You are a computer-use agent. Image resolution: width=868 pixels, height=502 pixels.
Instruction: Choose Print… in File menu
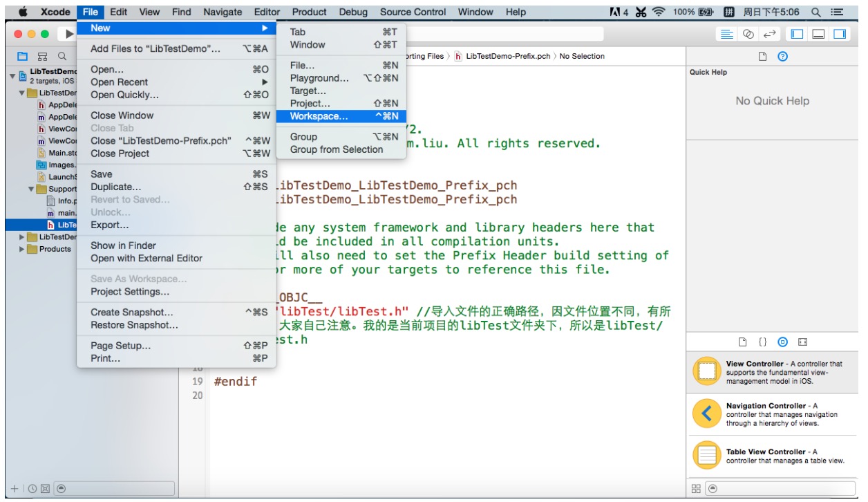pos(176,358)
